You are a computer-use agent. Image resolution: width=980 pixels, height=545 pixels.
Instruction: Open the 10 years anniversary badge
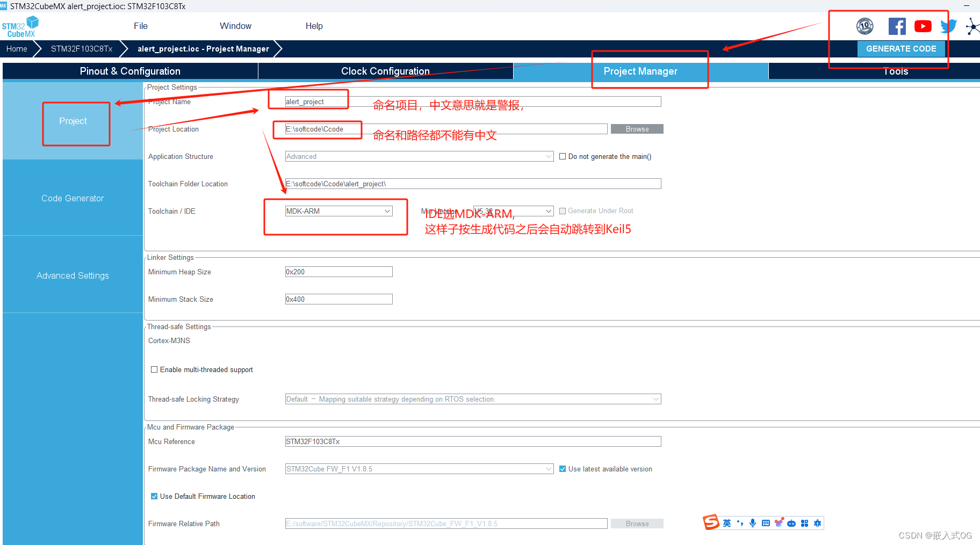click(864, 26)
